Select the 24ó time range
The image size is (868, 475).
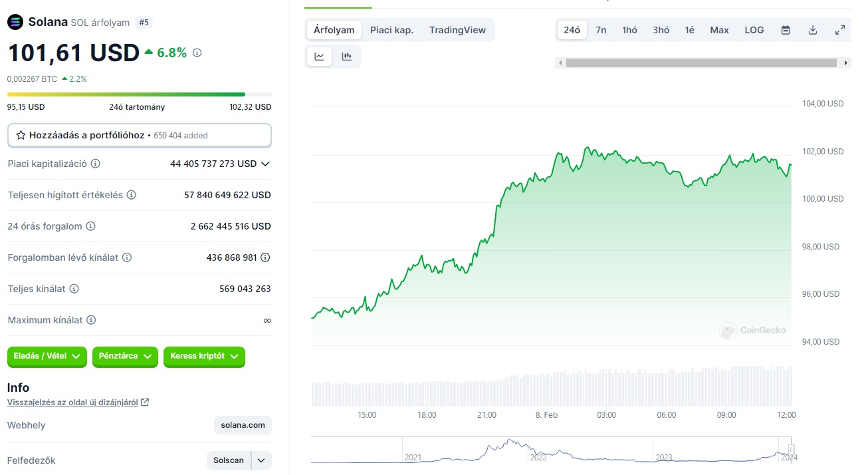(572, 30)
